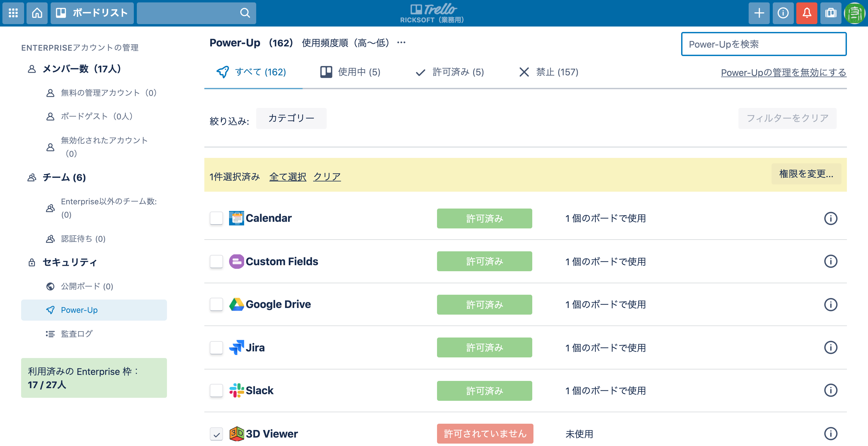This screenshot has height=446, width=868.
Task: Check the Slack checkbox
Action: pyautogui.click(x=216, y=391)
